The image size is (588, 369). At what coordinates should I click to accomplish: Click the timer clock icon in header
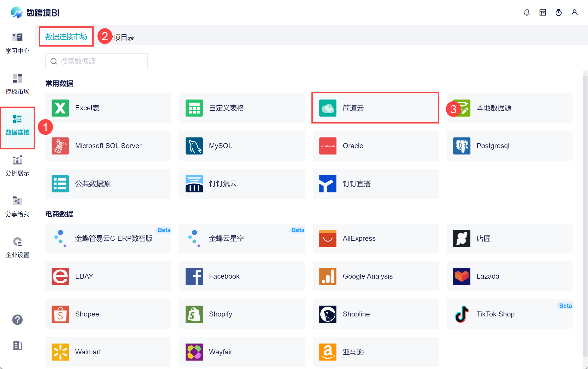[x=558, y=12]
